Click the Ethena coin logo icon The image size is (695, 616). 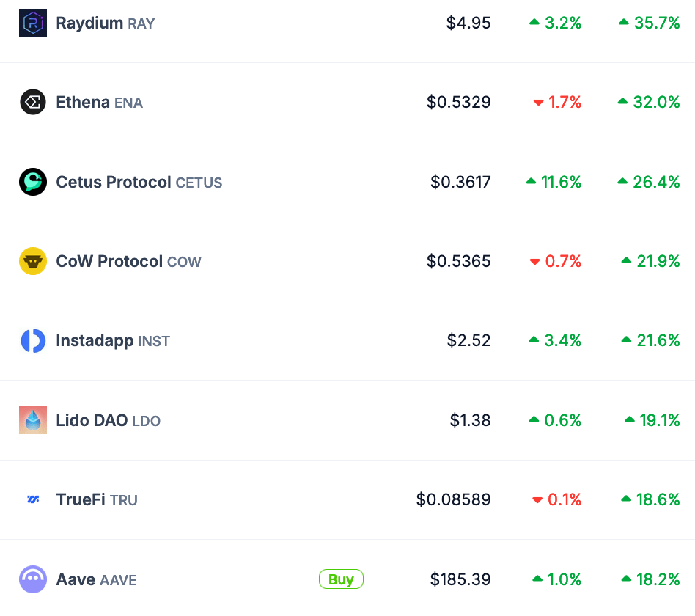pyautogui.click(x=33, y=103)
